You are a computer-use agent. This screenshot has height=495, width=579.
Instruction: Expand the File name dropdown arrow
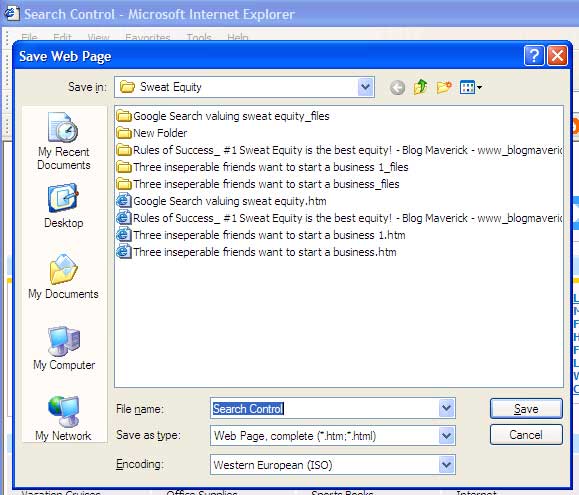click(446, 408)
